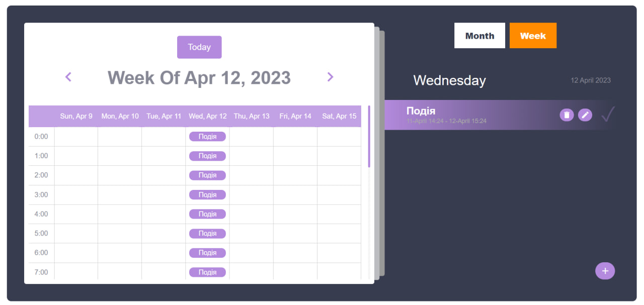644x305 pixels.
Task: Delete the Подія event using the trash icon
Action: [x=567, y=115]
